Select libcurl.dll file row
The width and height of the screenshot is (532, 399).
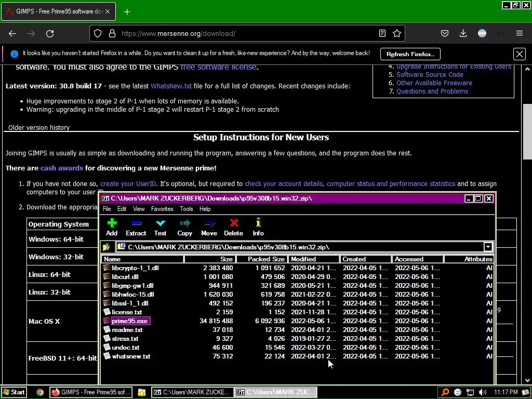(298, 276)
